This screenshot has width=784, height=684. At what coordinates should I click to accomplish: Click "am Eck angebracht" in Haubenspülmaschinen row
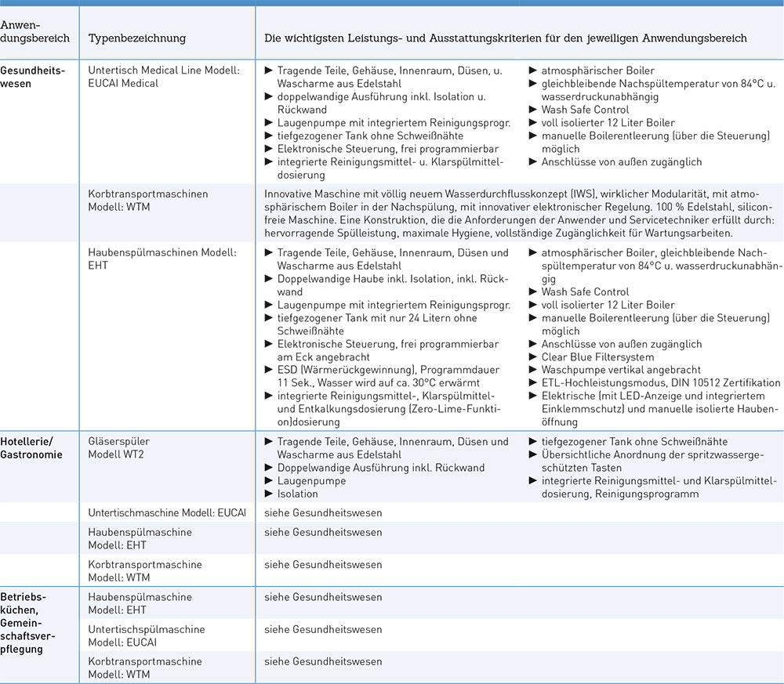[324, 356]
